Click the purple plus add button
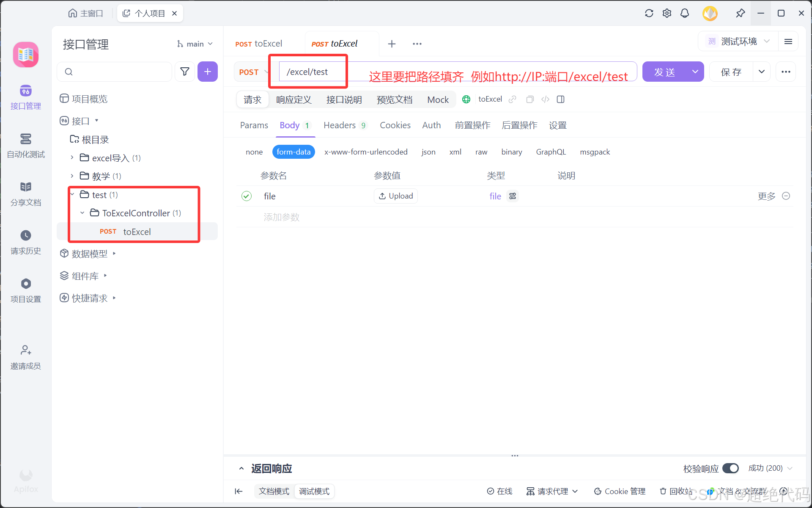 pos(207,72)
